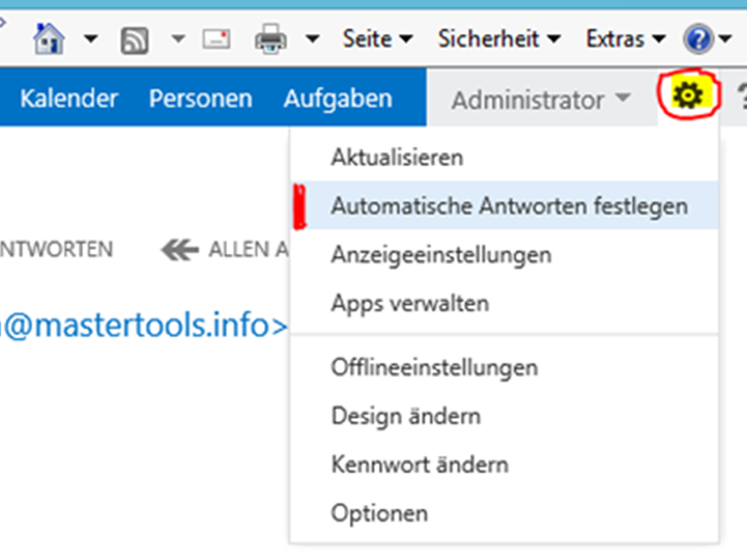Open the Sicherheit toolbar menu
Screen dimensions: 747x560
pyautogui.click(x=499, y=39)
